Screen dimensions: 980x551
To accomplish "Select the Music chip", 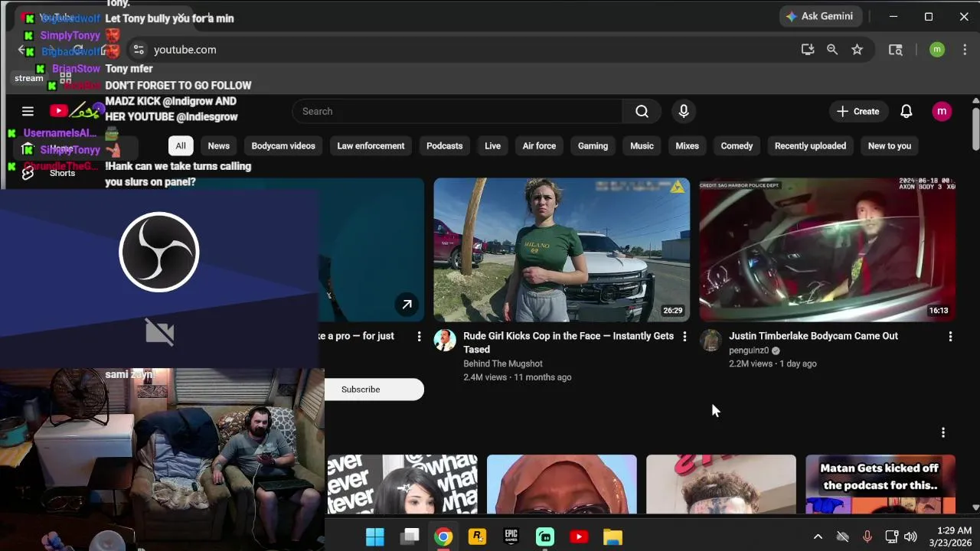I will point(642,146).
